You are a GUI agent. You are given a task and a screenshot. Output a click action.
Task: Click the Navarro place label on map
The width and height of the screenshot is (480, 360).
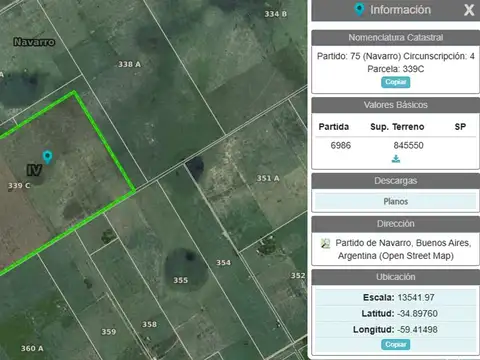pos(34,42)
